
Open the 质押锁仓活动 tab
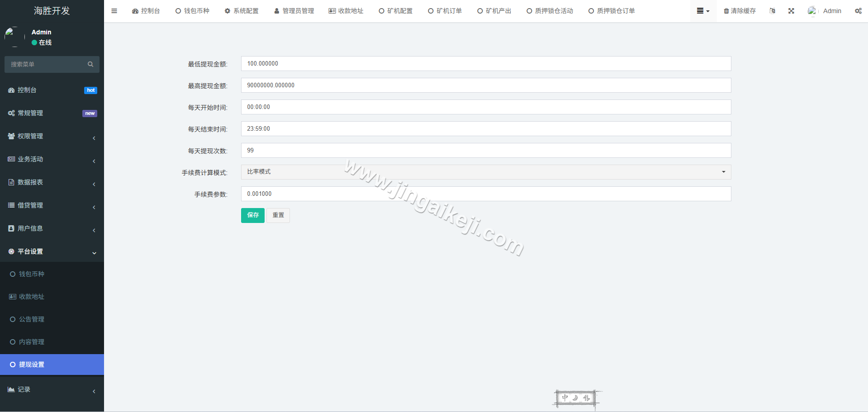[x=550, y=10]
